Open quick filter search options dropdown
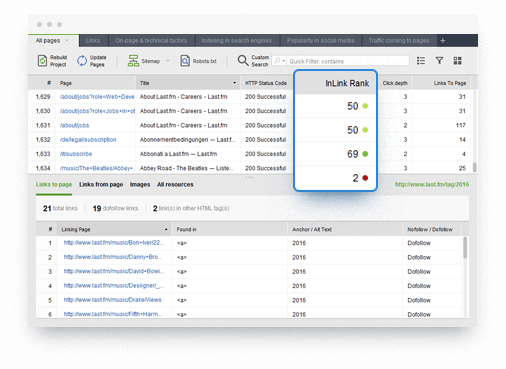The width and height of the screenshot is (506, 369). tap(279, 61)
